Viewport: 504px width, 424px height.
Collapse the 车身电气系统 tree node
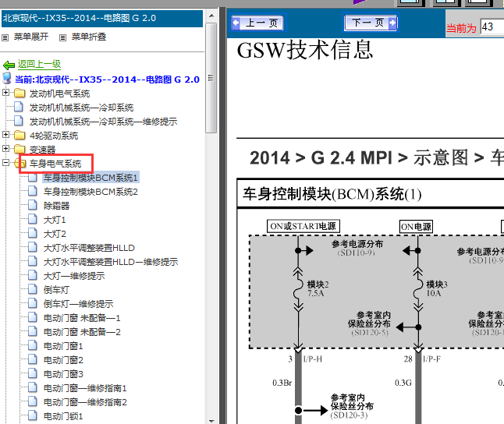click(x=6, y=164)
